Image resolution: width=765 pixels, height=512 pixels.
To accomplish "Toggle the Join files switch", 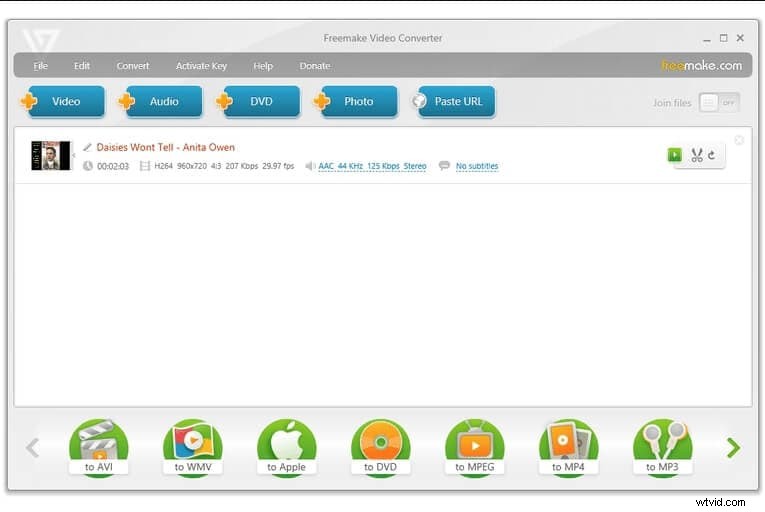I will pos(719,102).
